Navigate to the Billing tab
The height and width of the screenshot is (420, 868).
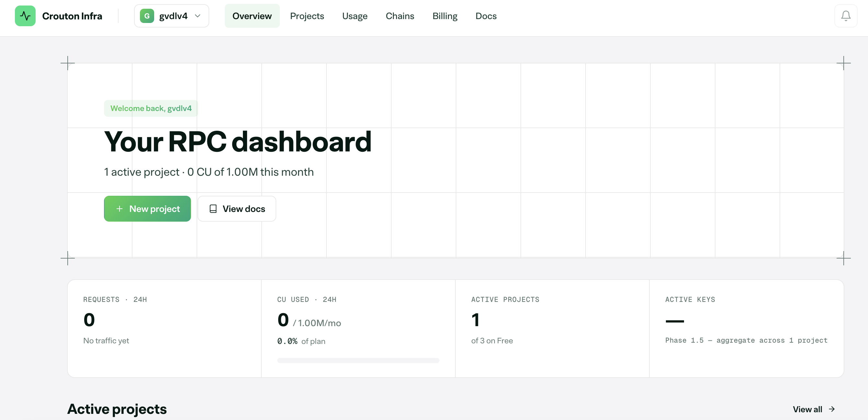[445, 16]
